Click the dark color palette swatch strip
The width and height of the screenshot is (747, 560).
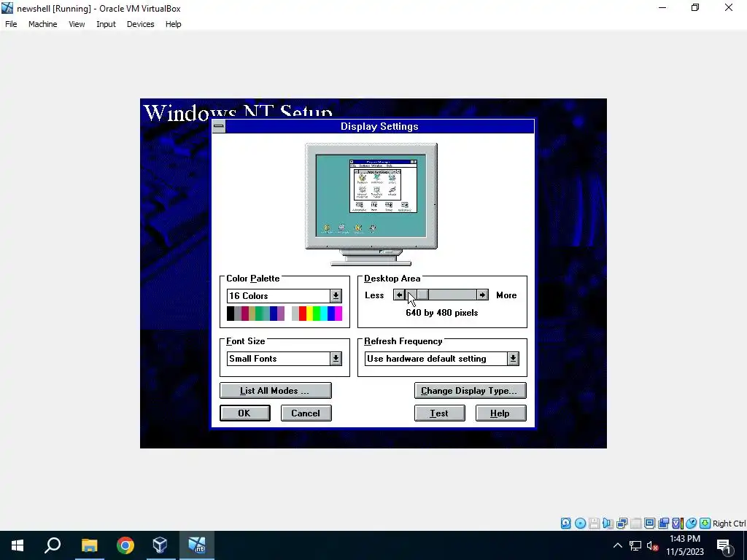(256, 314)
